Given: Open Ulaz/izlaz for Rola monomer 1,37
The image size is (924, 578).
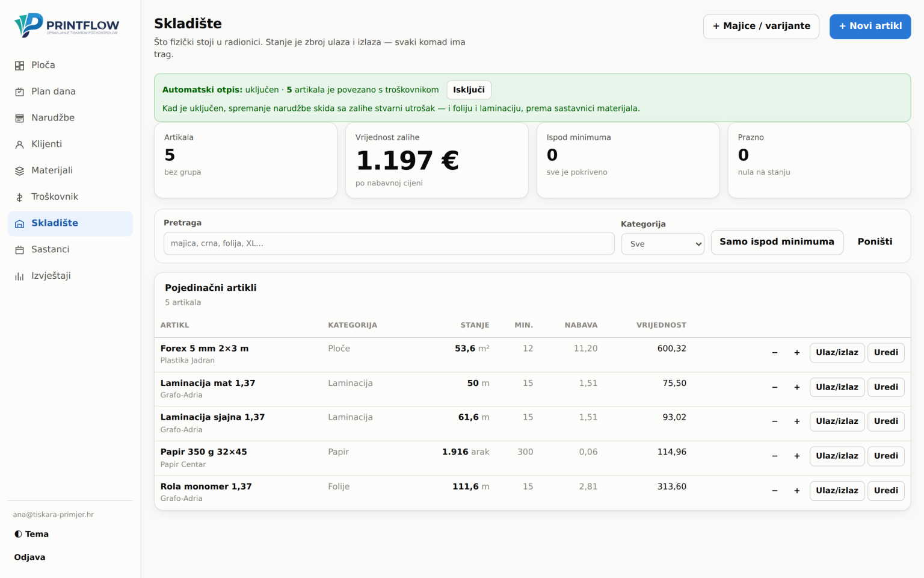Looking at the screenshot, I should point(837,491).
